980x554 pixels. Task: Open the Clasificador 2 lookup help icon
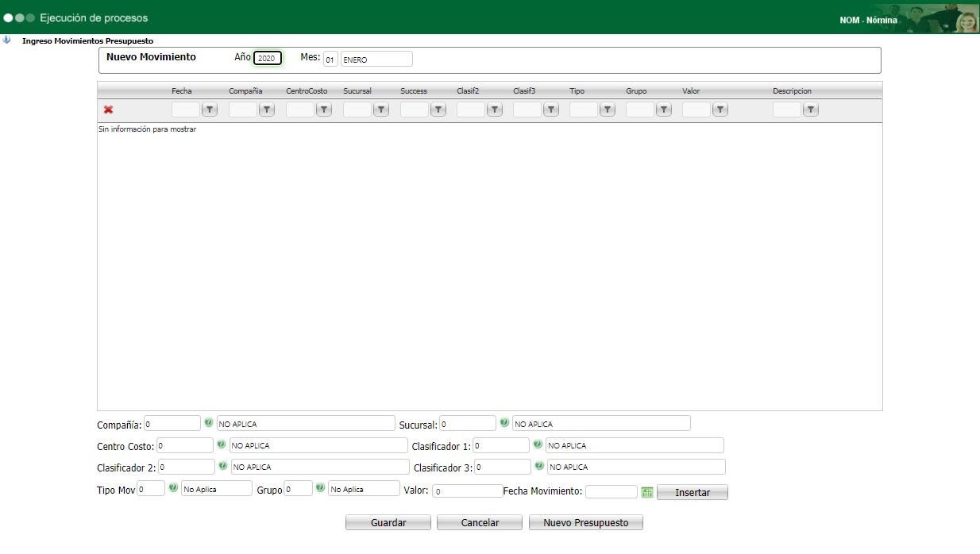coord(223,466)
